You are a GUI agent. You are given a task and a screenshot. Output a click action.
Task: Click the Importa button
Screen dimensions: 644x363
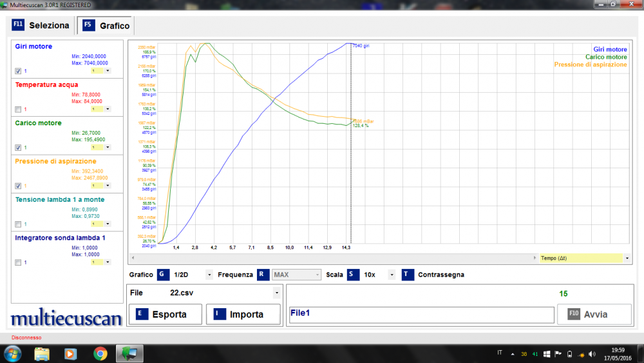click(x=243, y=315)
